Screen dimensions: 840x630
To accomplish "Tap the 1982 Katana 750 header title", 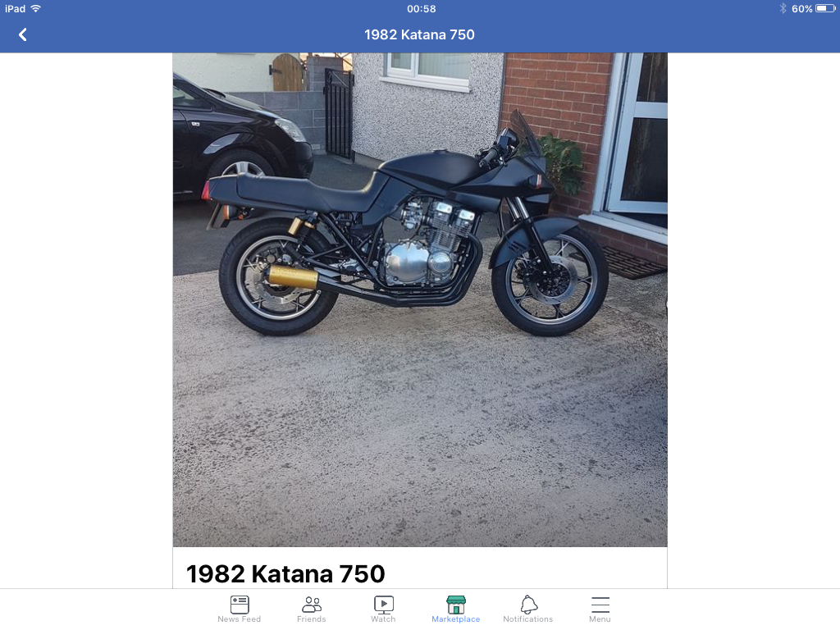I will click(419, 34).
